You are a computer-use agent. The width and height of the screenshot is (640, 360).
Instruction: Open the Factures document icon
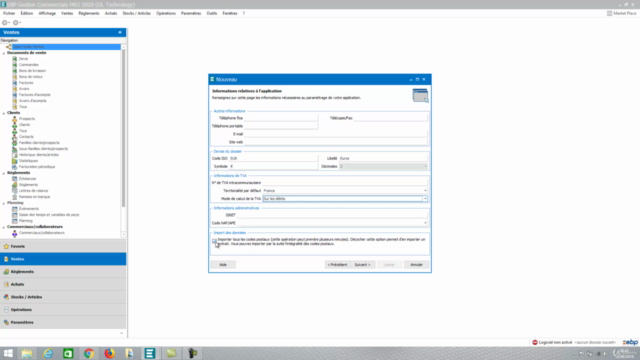[x=15, y=83]
